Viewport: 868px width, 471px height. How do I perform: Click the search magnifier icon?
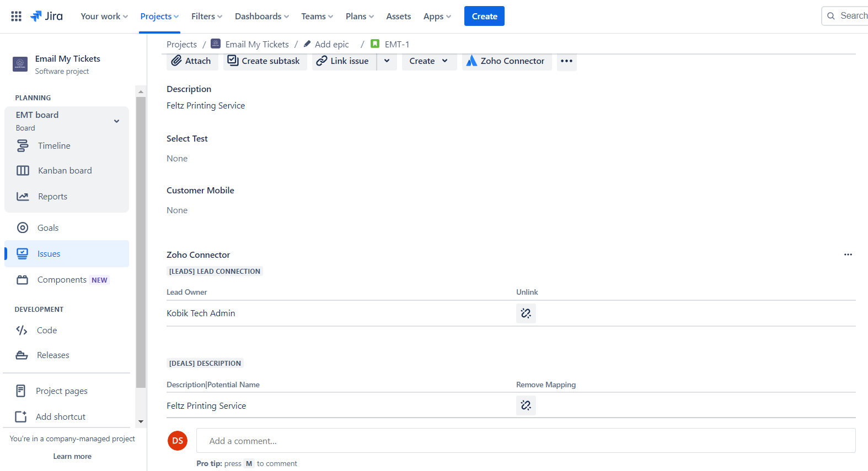(x=831, y=16)
